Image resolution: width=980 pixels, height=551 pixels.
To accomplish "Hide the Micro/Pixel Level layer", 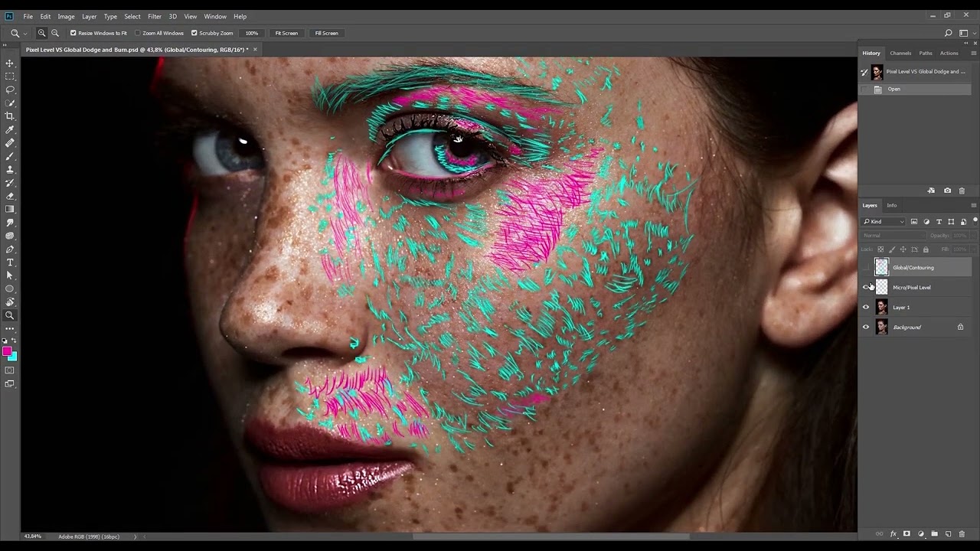I will 866,288.
